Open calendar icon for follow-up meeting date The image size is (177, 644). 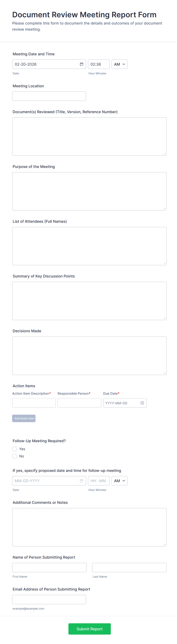(81, 481)
